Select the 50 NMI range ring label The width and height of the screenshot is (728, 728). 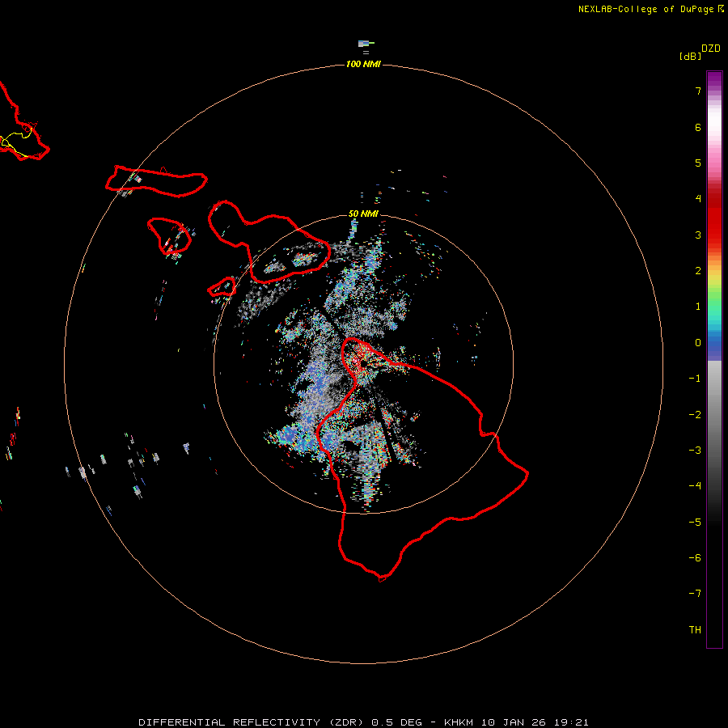point(363,214)
